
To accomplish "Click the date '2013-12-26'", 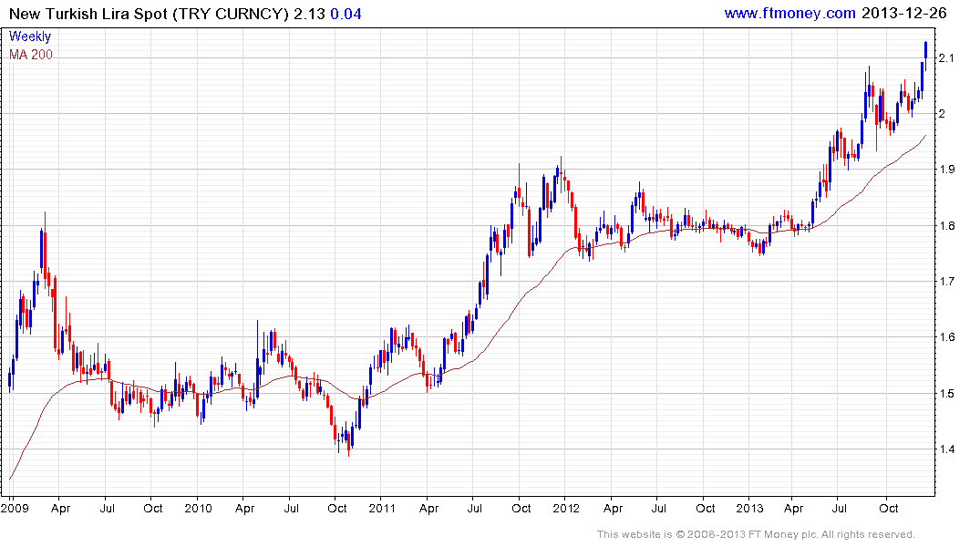I will click(903, 13).
